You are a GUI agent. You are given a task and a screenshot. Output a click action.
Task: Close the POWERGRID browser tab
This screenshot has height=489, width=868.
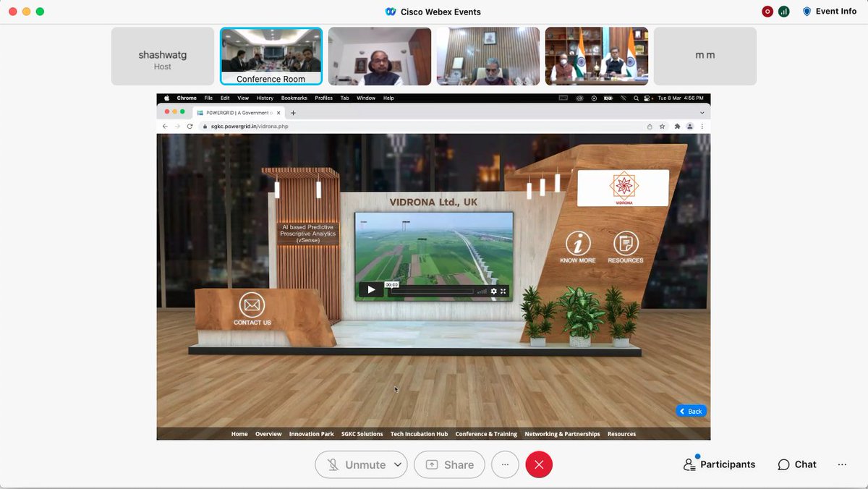pyautogui.click(x=279, y=113)
